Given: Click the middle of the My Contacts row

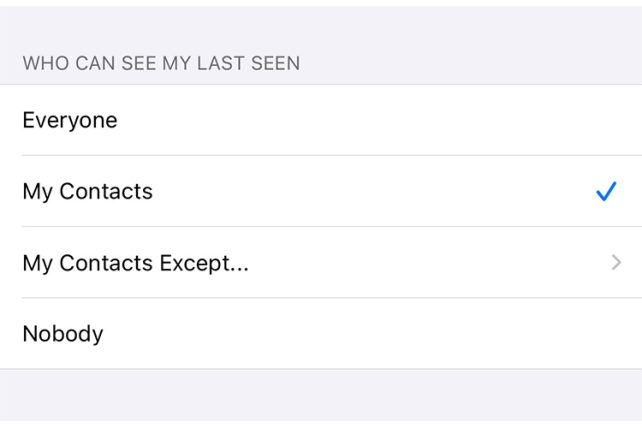Looking at the screenshot, I should [321, 192].
